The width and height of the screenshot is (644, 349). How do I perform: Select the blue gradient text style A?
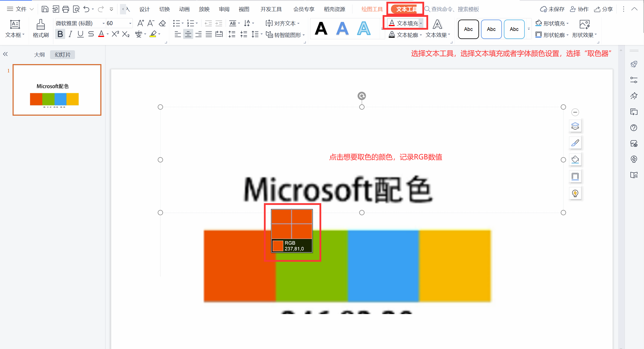tap(342, 28)
